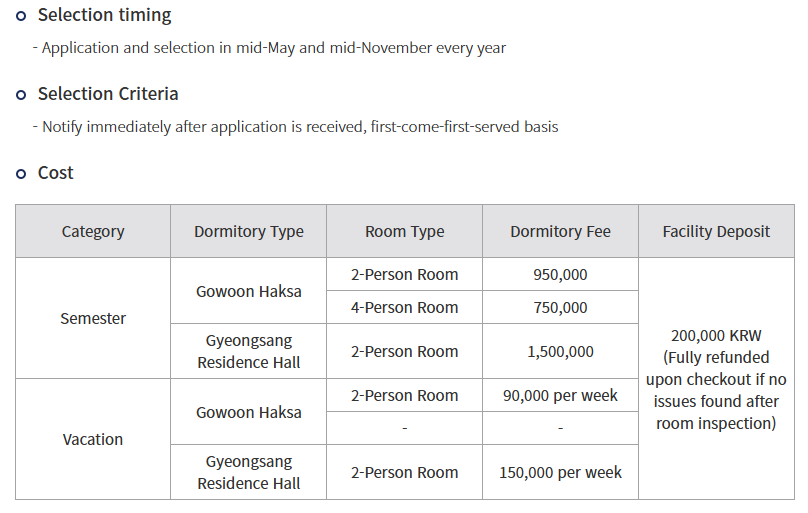808x513 pixels.
Task: Click the Selection Criteria heading text
Action: click(108, 94)
